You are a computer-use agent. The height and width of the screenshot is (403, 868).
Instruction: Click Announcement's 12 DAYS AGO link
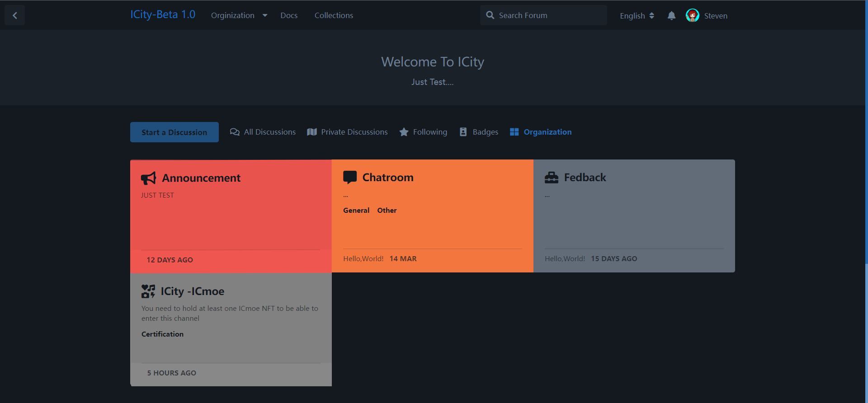tap(170, 260)
